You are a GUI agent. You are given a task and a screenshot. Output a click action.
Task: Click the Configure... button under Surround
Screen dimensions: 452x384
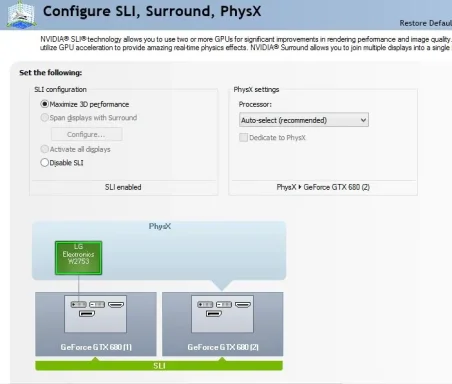coord(86,134)
